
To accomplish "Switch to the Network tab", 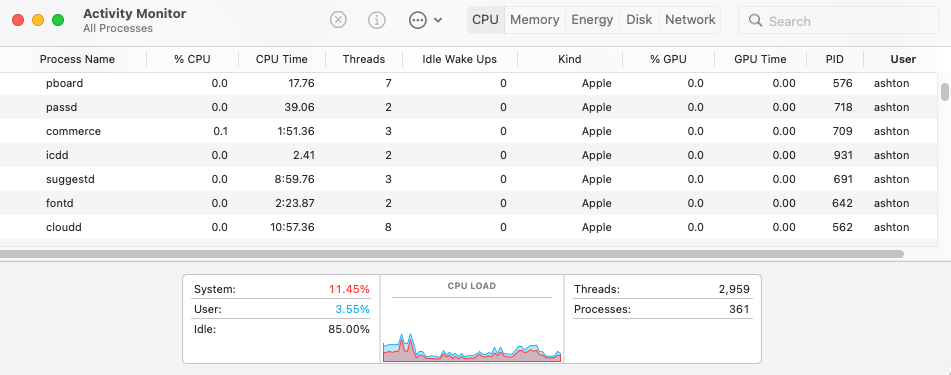I will point(690,19).
